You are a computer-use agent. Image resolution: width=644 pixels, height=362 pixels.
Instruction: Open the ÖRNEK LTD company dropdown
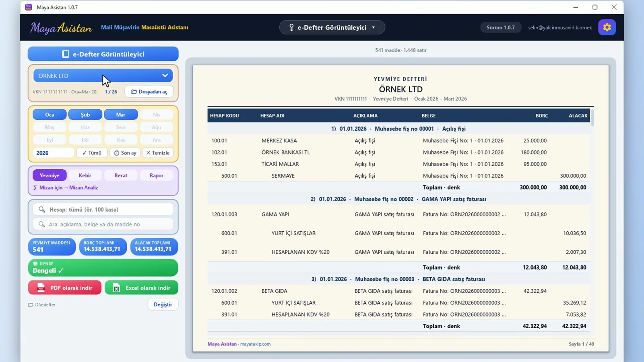pyautogui.click(x=103, y=76)
